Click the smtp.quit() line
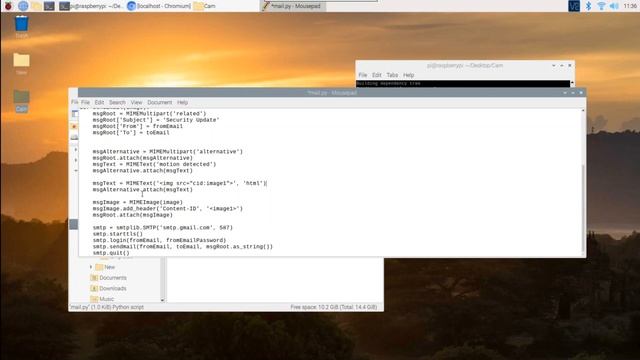Screen dimensions: 640x360 (111, 253)
